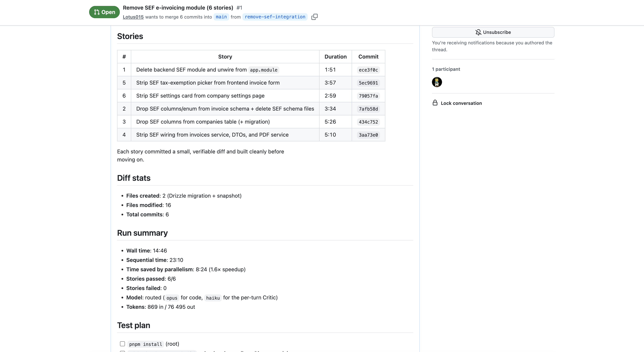
Task: Click the 'opus' inline code in Model line
Action: tap(172, 298)
